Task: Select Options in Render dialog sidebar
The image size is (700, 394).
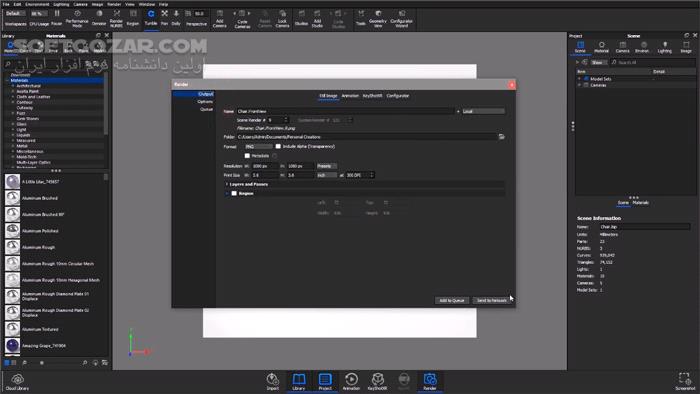Action: pos(205,102)
